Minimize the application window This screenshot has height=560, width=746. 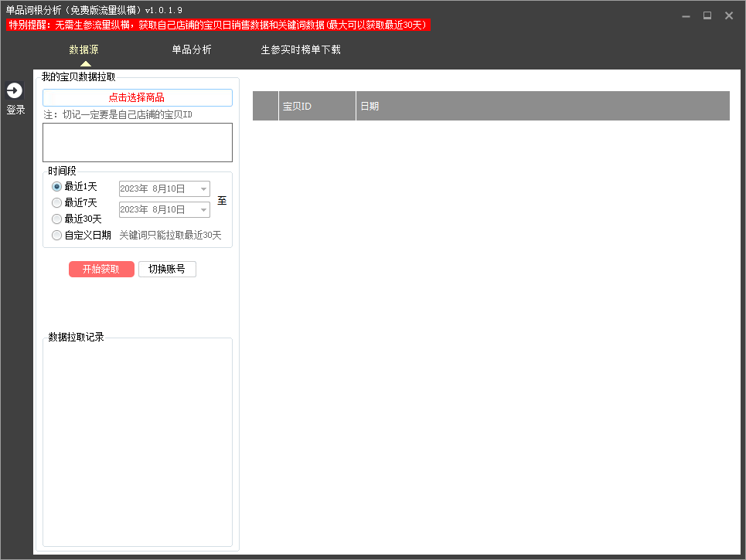tap(686, 15)
